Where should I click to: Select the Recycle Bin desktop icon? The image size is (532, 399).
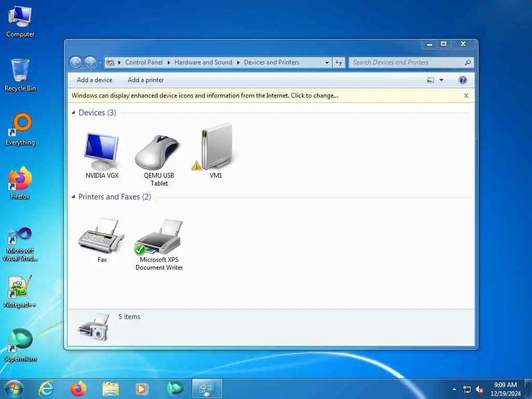[x=20, y=75]
